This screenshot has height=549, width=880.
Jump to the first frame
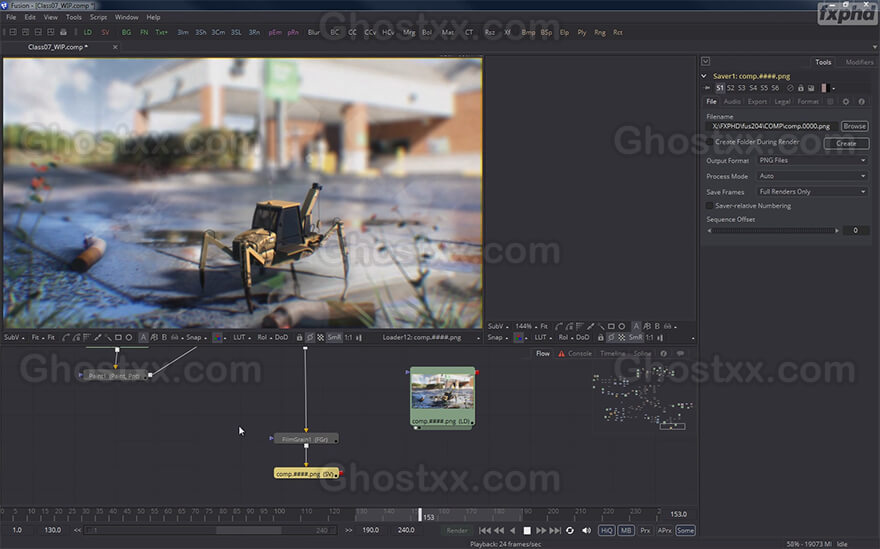click(485, 530)
